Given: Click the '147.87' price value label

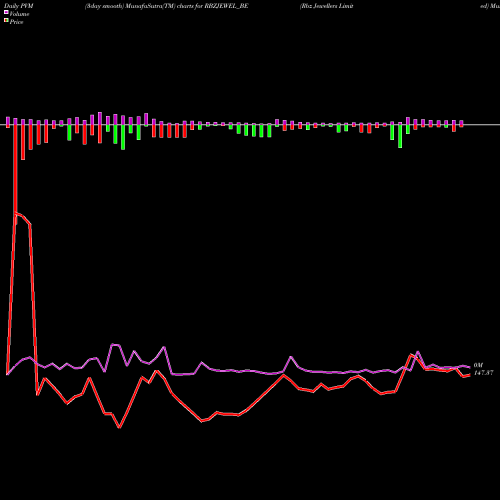Looking at the screenshot, I should (483, 373).
